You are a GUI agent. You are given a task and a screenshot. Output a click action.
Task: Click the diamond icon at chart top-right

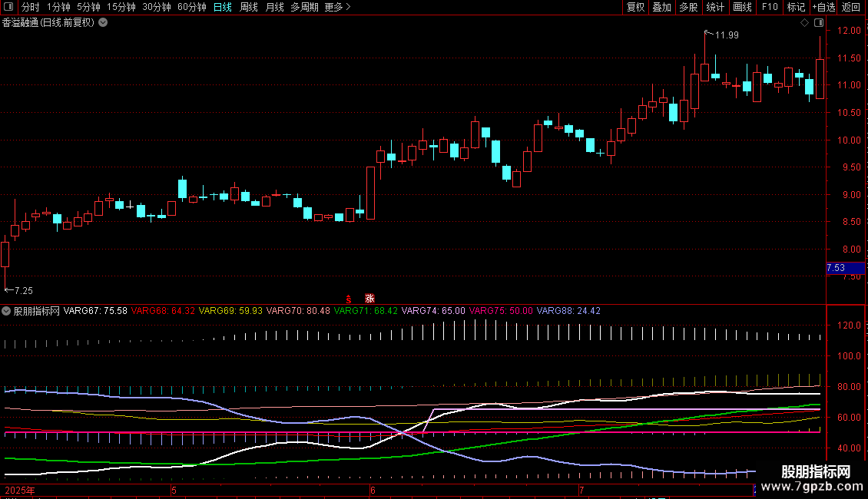(804, 23)
